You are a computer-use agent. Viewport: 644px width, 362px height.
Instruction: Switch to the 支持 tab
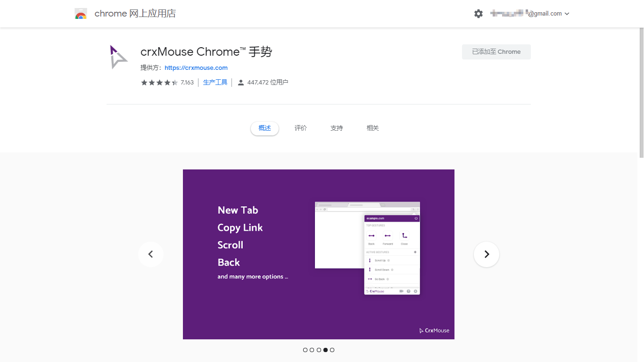pyautogui.click(x=337, y=128)
